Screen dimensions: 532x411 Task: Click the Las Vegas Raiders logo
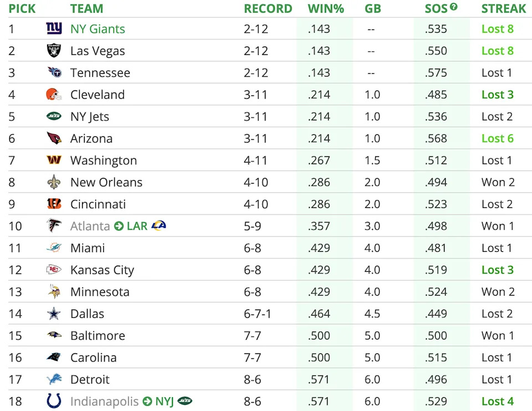(x=54, y=51)
